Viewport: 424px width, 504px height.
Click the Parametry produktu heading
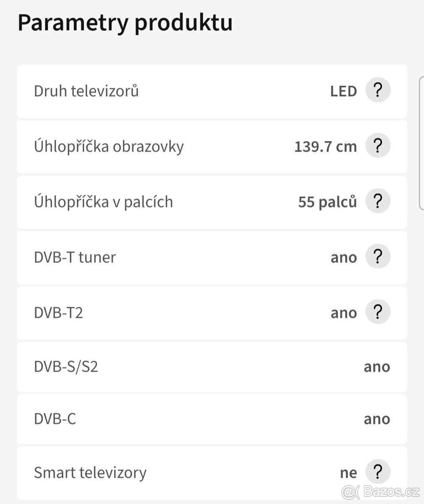125,23
